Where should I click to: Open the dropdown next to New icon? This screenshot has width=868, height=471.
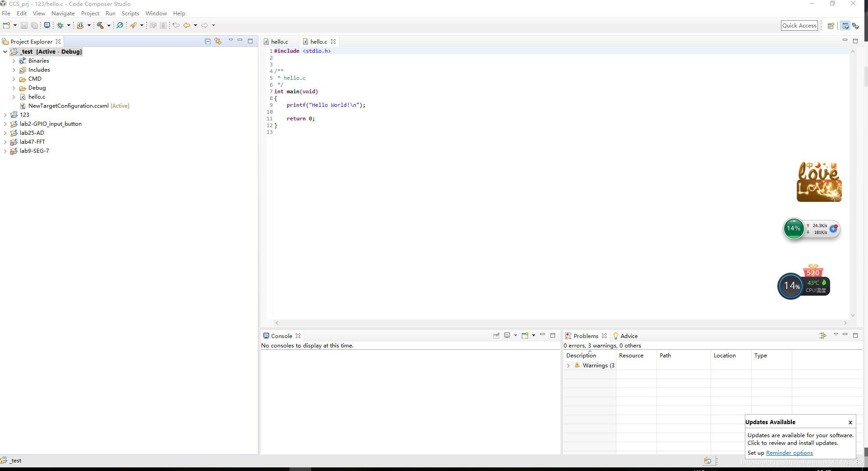(x=15, y=25)
